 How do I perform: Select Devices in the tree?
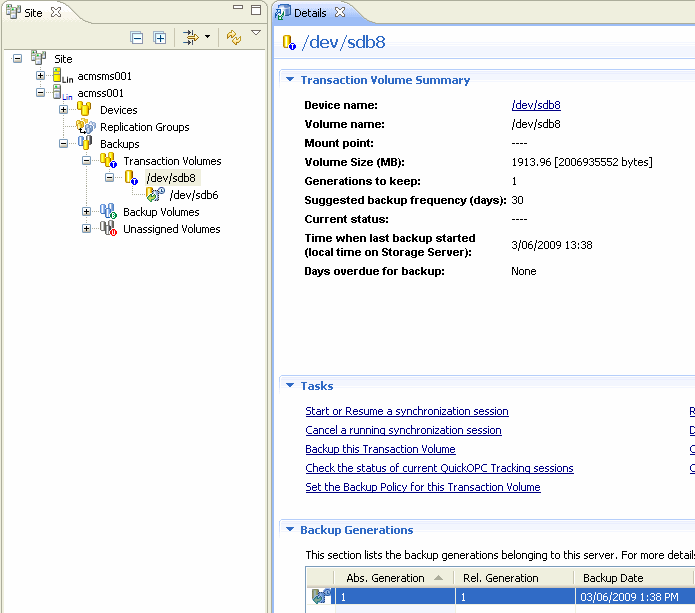coord(119,110)
